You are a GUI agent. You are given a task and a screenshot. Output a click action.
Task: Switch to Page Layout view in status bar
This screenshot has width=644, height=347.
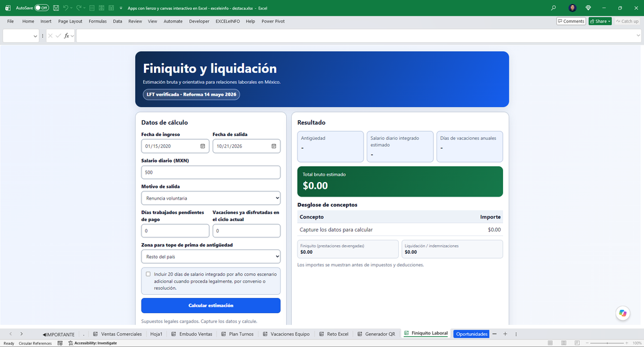tap(563, 343)
